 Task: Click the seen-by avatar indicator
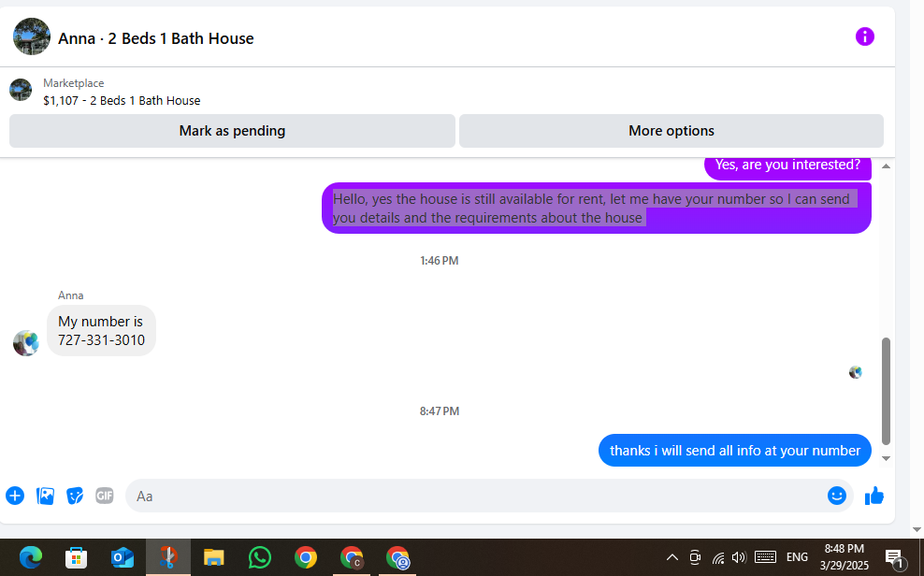856,372
